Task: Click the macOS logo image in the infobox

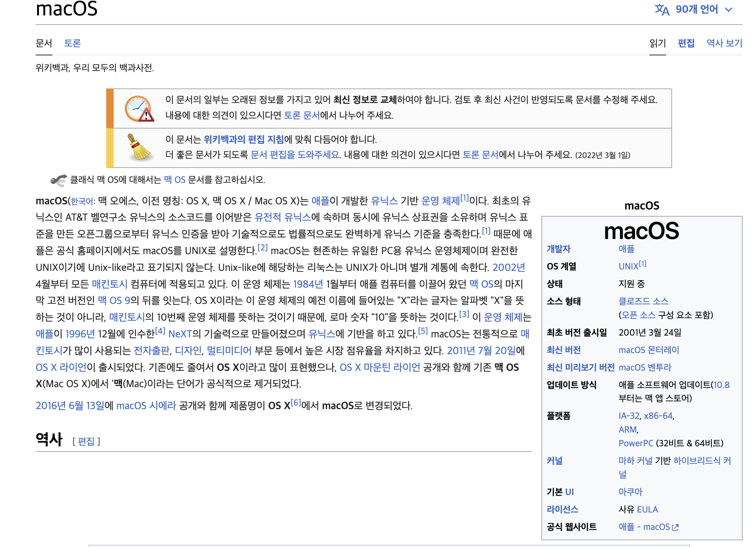Action: pos(641,231)
